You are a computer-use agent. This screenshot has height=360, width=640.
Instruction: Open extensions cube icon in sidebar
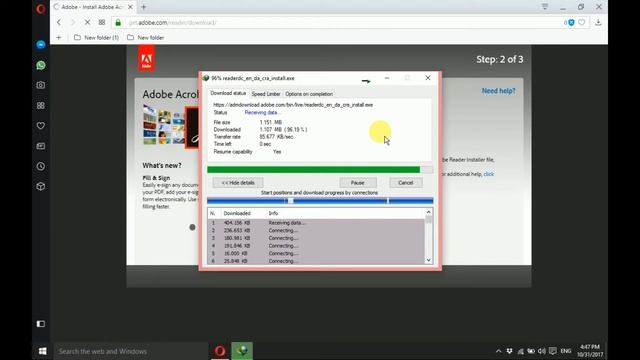[41, 187]
